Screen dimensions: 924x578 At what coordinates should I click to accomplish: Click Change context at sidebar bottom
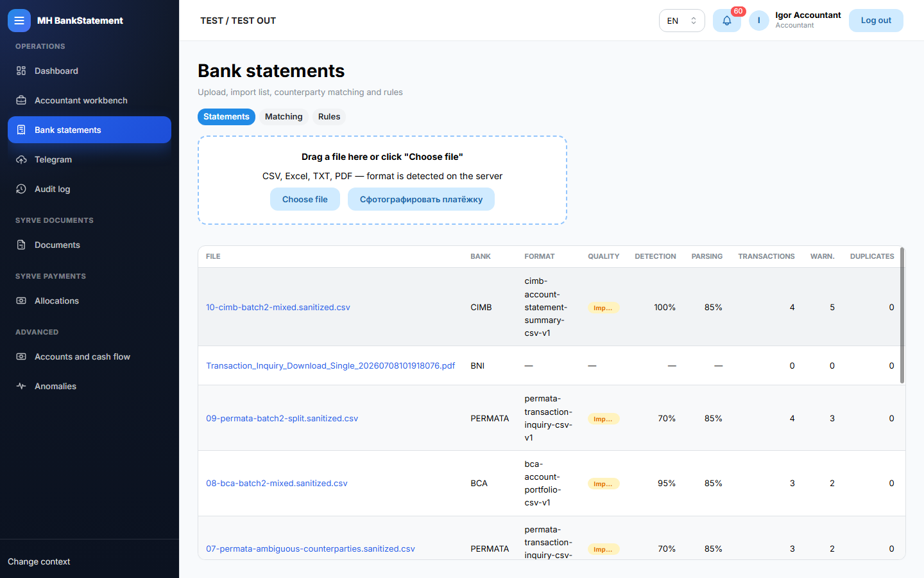(x=39, y=561)
